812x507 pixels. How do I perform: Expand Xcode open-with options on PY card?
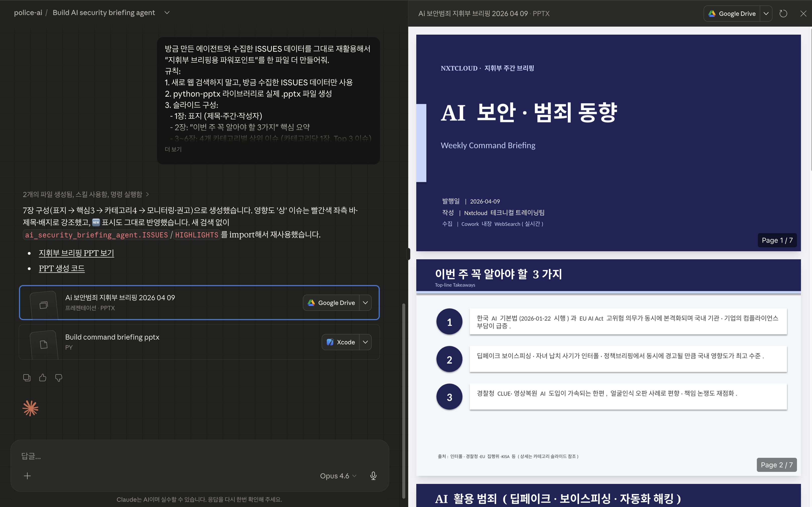point(365,342)
